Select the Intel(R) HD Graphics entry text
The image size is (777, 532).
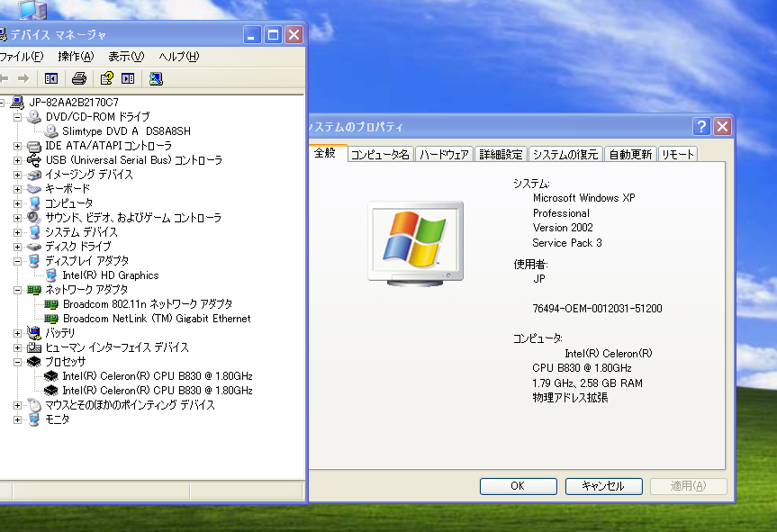point(111,275)
